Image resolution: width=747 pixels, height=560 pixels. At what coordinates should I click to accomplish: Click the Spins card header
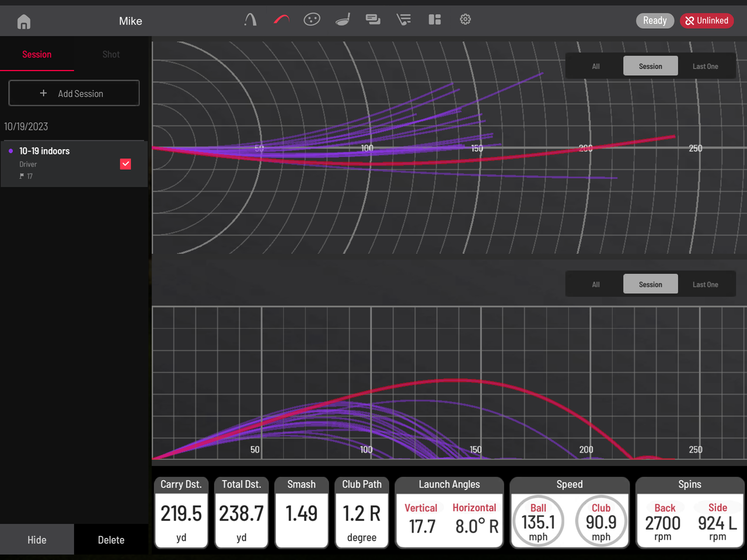(690, 485)
